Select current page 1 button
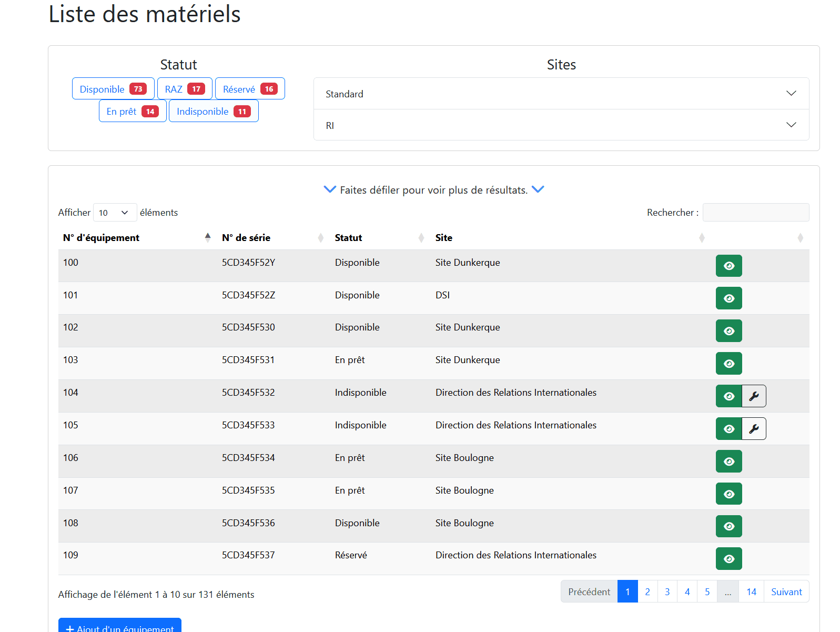The height and width of the screenshot is (632, 840). 628,591
